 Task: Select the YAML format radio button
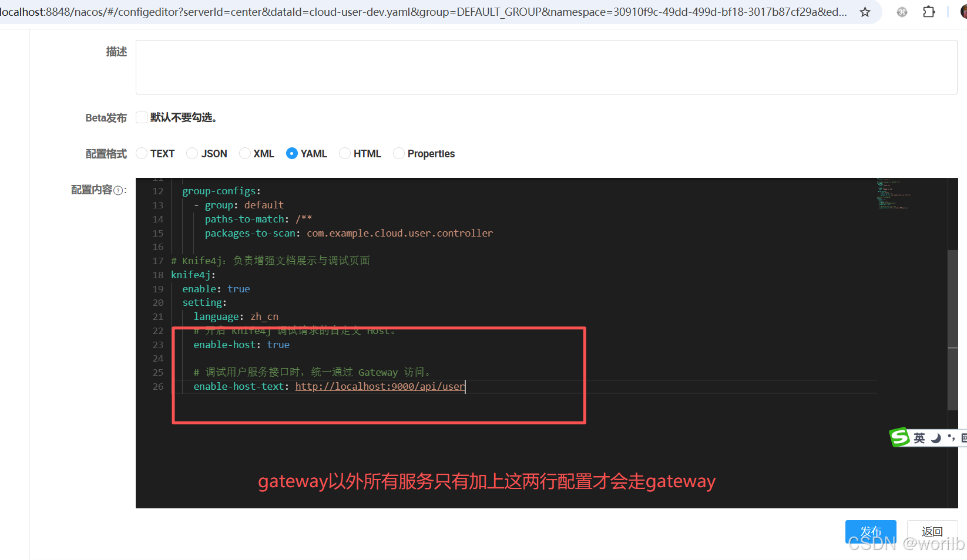(x=292, y=153)
